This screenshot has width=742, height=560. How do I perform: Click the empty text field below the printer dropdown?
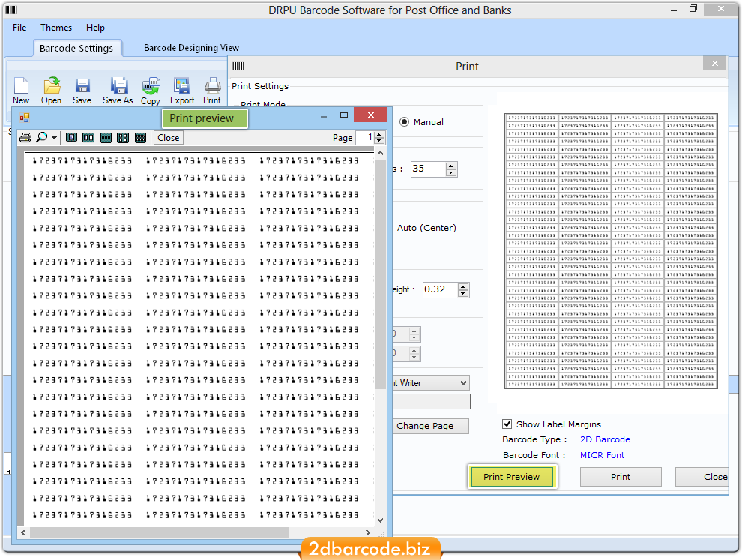431,401
